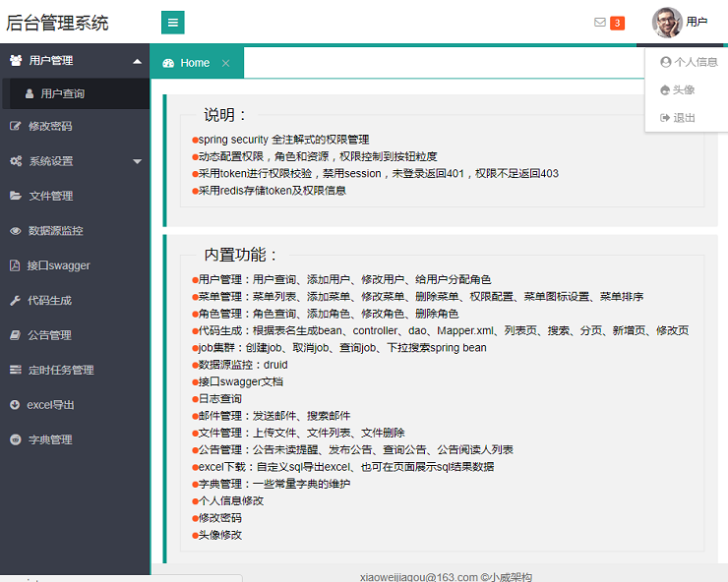
Task: Click the round icon beside 字典管理
Action: point(16,439)
